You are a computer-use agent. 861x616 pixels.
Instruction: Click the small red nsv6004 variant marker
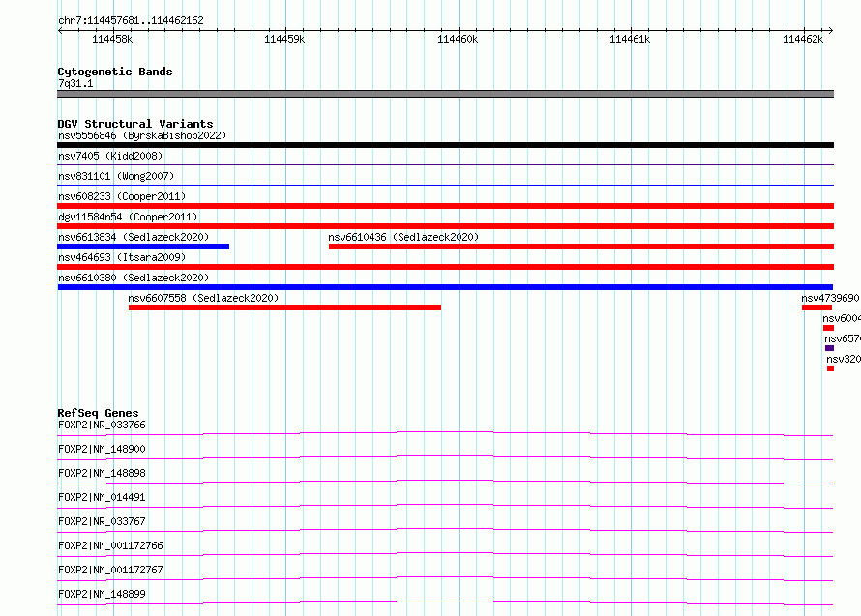pos(829,328)
